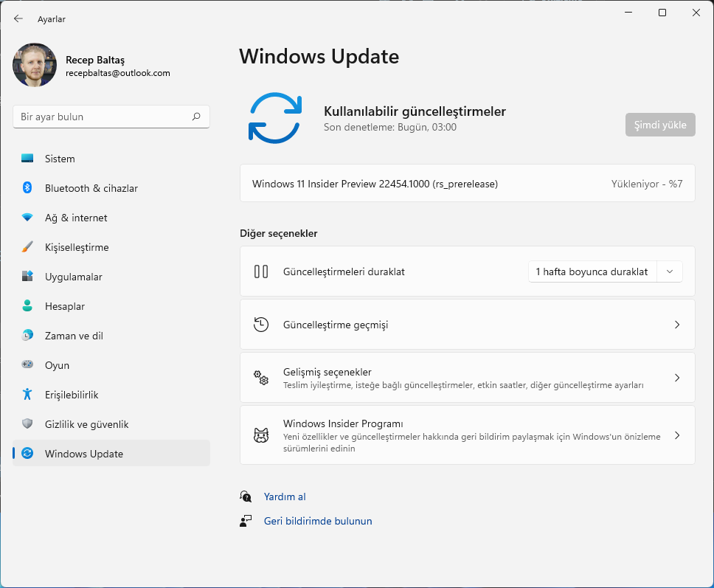
Task: Click the Bluetooth icon in sidebar
Action: 27,187
